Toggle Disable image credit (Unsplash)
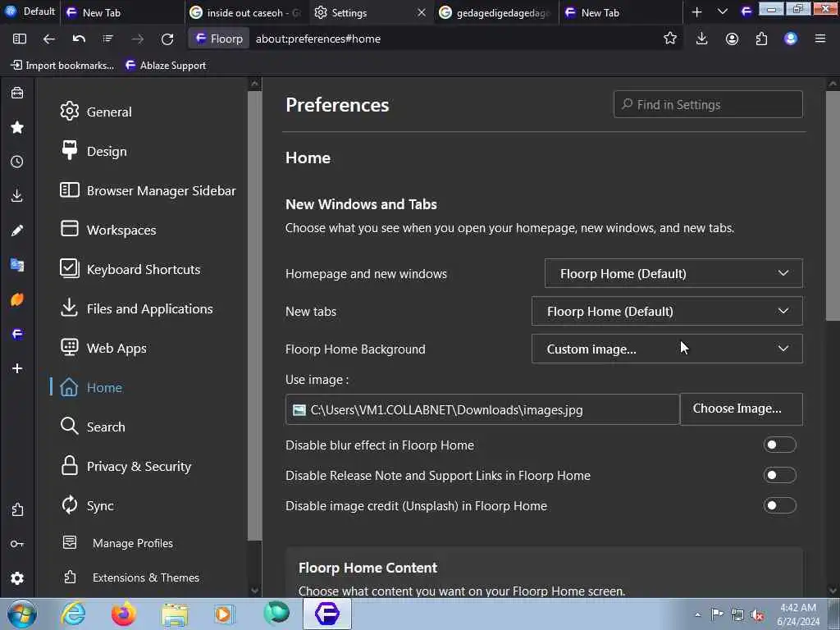The width and height of the screenshot is (840, 630). coord(779,505)
